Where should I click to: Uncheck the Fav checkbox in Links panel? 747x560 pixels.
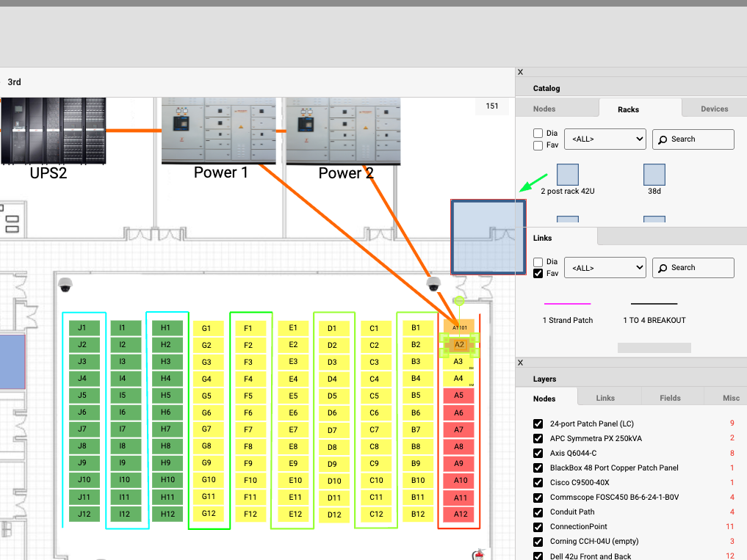click(538, 274)
